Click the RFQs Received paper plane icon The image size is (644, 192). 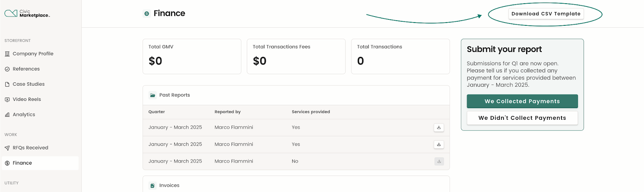point(7,148)
